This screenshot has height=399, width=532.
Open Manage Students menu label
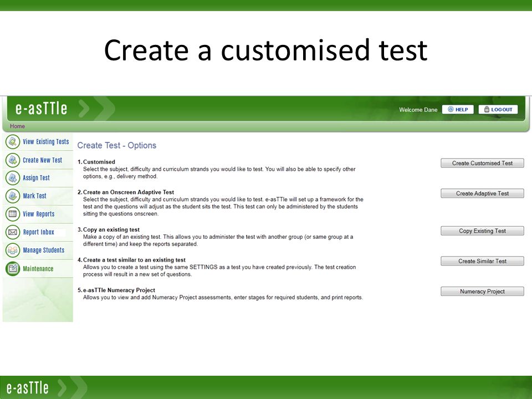[44, 250]
